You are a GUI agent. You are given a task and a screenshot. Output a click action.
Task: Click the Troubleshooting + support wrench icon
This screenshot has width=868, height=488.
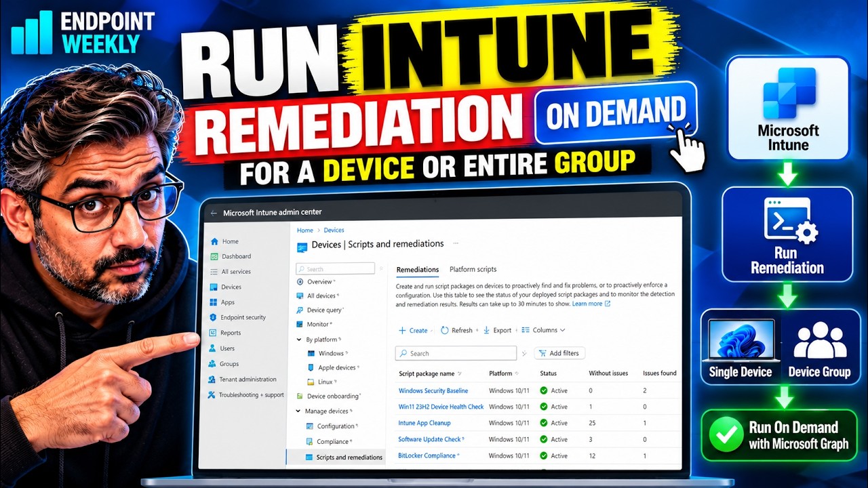(212, 395)
